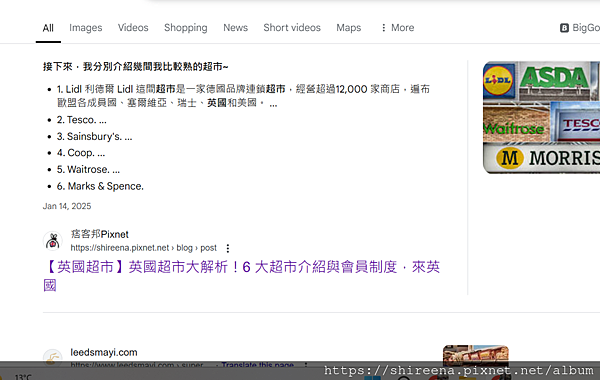600x380 pixels.
Task: Click the snippet heading 接下來，我分別介紹
Action: tap(135, 67)
